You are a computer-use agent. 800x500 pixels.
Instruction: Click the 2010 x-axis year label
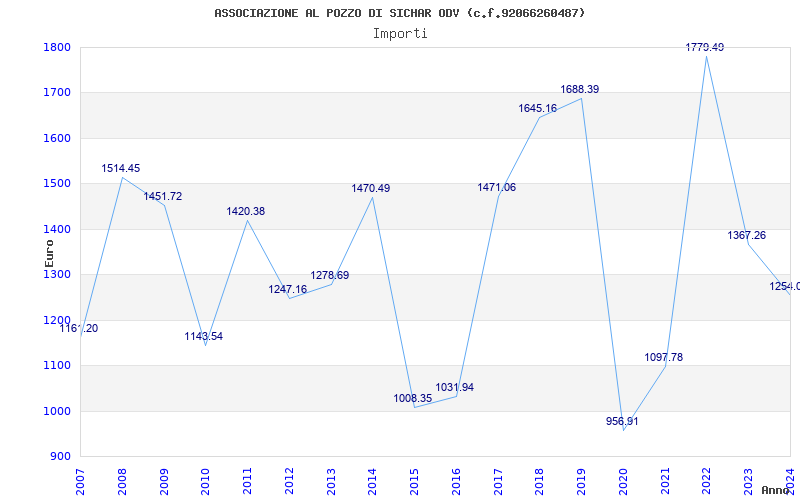point(206,481)
